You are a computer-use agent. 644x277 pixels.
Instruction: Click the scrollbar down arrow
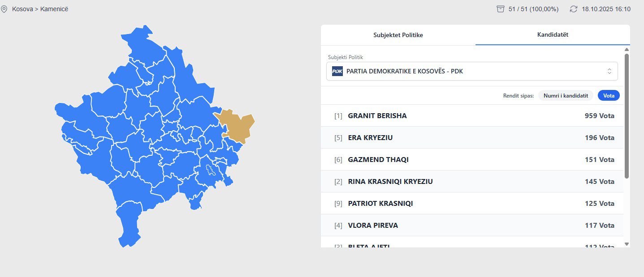[627, 244]
